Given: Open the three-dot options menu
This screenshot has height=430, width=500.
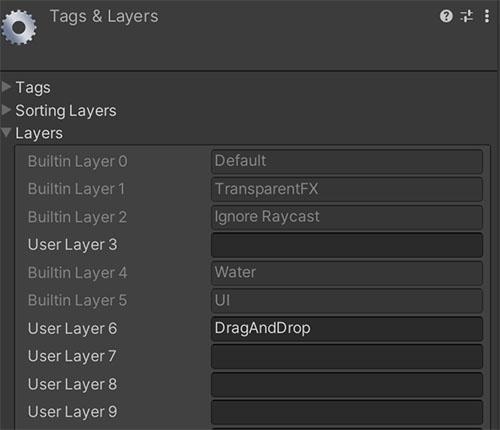Looking at the screenshot, I should pyautogui.click(x=487, y=16).
